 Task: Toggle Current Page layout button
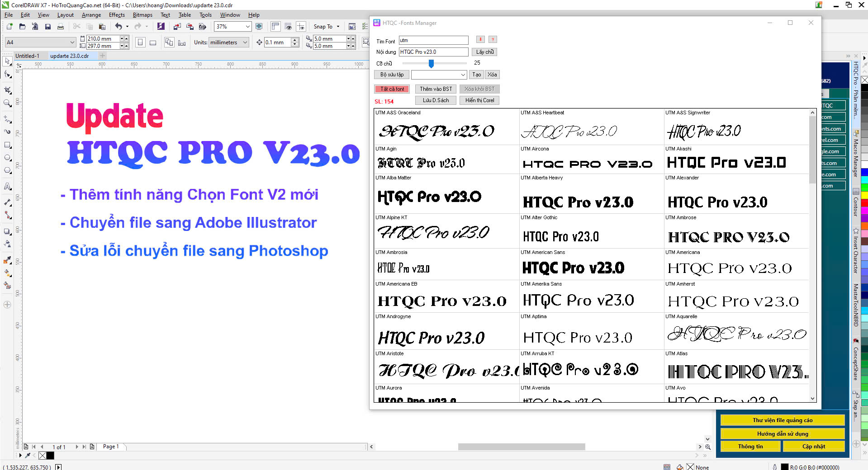coord(182,42)
